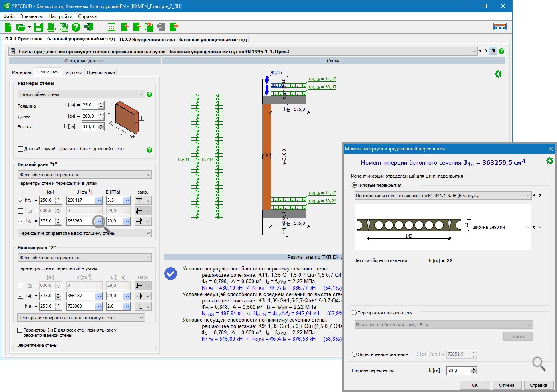
Task: Select 'Определенное значение' radio button
Action: coord(354,354)
